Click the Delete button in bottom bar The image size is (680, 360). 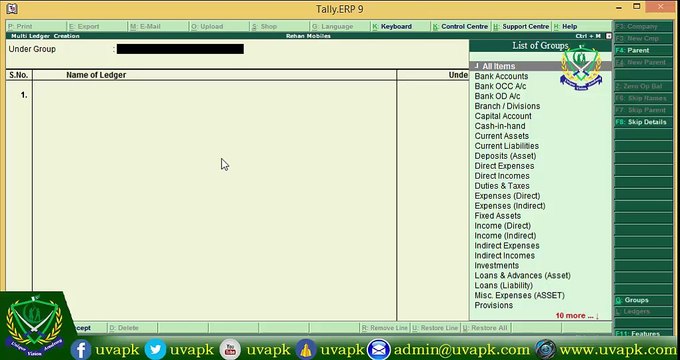click(133, 328)
